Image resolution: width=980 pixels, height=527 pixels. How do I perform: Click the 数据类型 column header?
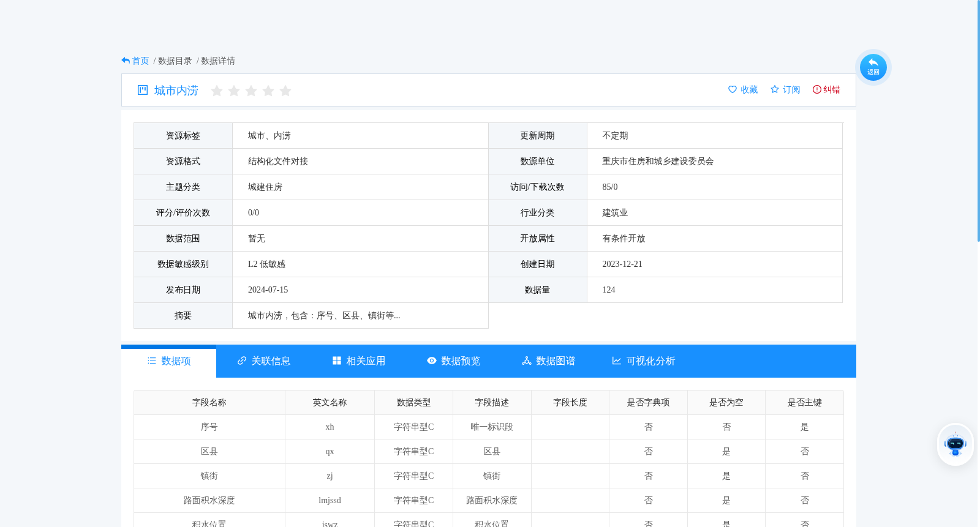[413, 403]
